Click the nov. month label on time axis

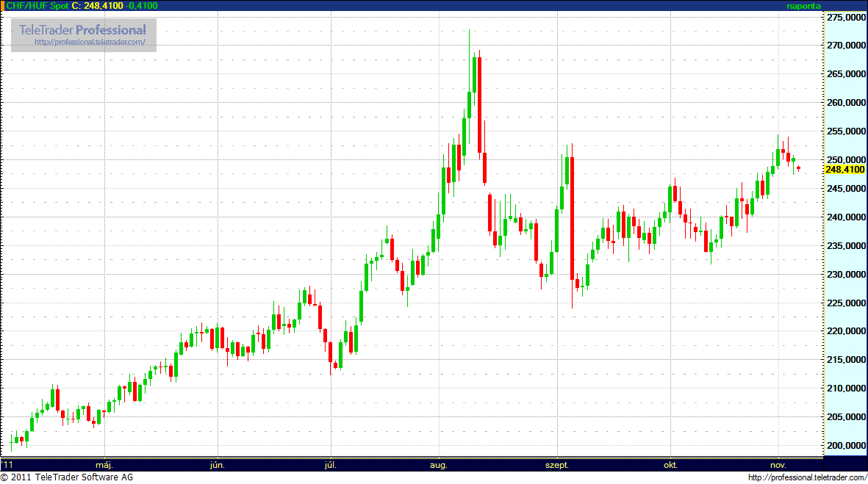tap(778, 465)
